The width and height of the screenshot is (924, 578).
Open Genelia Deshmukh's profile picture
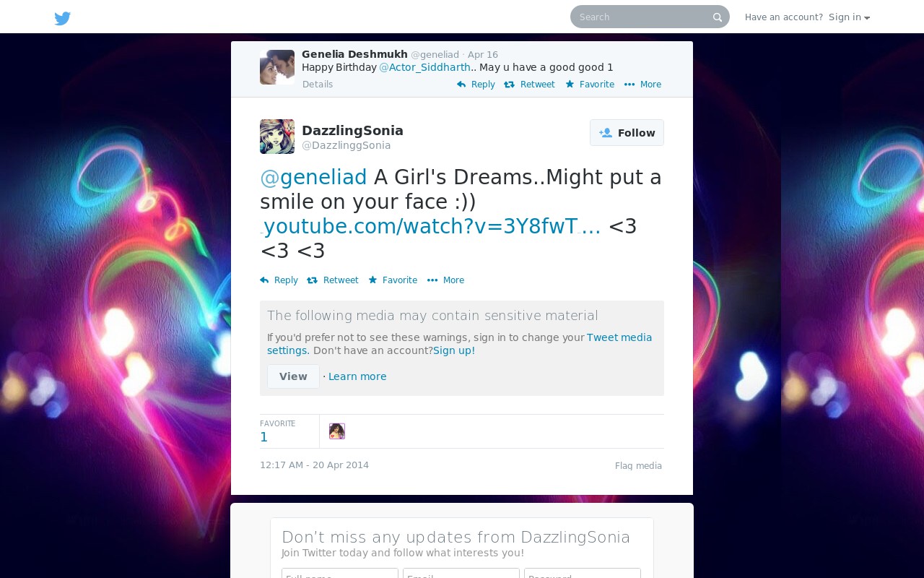coord(277,67)
